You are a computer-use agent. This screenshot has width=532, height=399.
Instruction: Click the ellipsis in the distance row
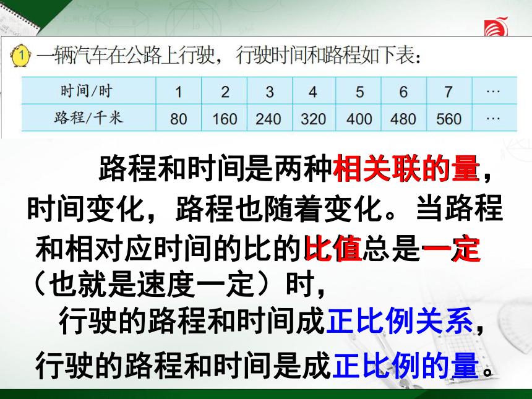click(493, 118)
